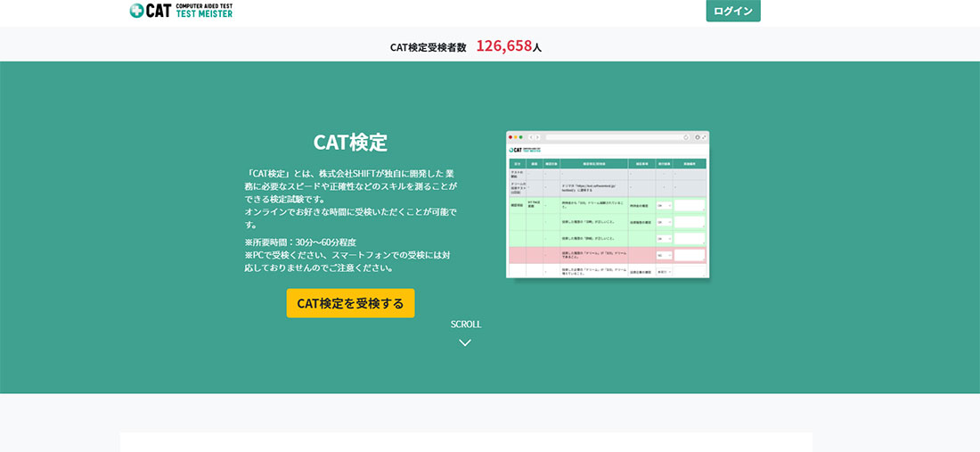The image size is (980, 452).
Task: Click the 126,658 examinee count number
Action: pos(503,46)
